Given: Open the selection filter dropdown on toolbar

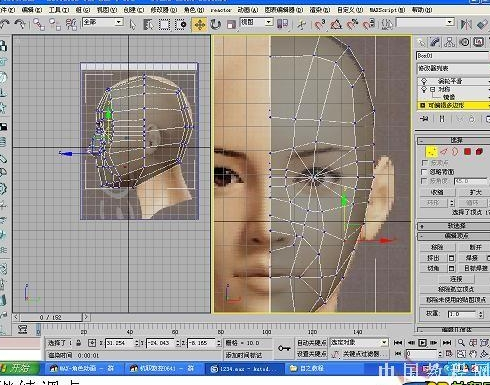Looking at the screenshot, I should tap(102, 22).
